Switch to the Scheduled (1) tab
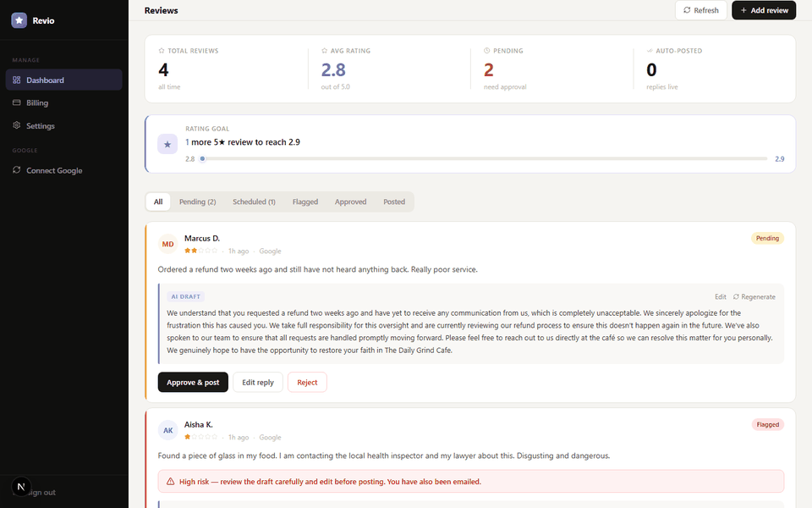Image resolution: width=812 pixels, height=508 pixels. tap(254, 202)
